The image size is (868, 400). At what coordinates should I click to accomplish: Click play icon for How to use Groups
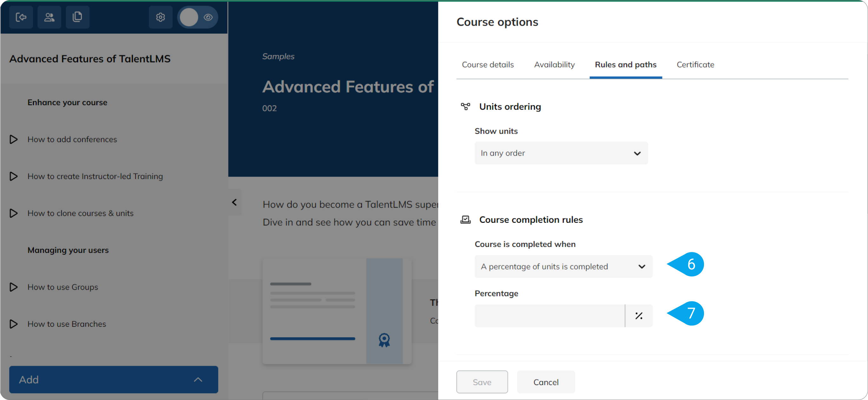(13, 287)
